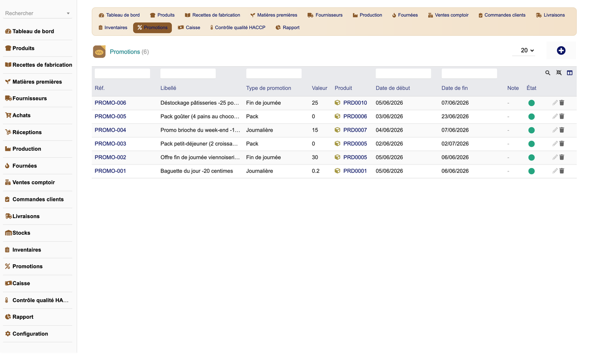Sort by Valeur column header
This screenshot has width=590, height=364.
pos(320,88)
